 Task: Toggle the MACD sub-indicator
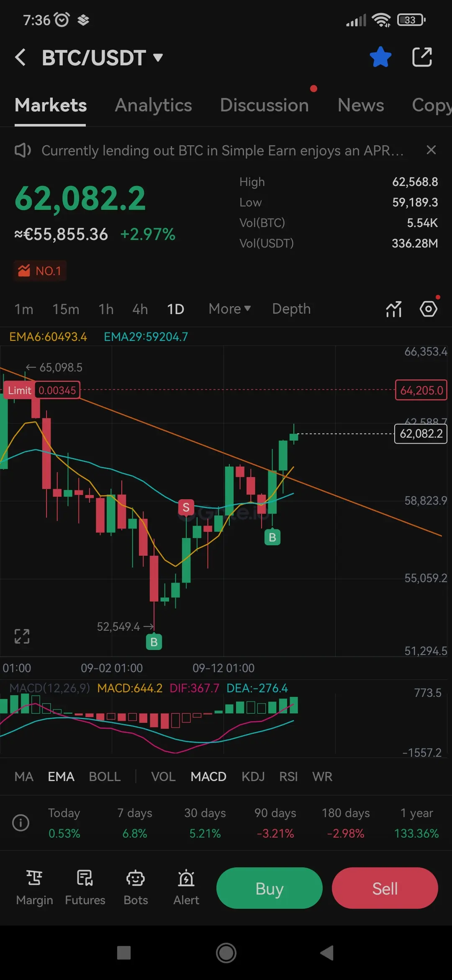click(x=208, y=776)
